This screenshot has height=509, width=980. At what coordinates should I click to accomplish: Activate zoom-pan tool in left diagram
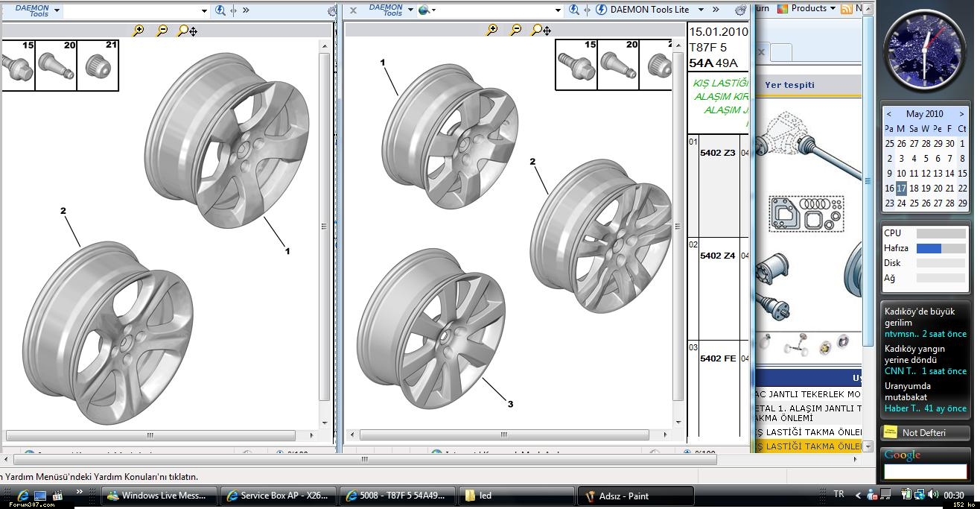tap(187, 31)
